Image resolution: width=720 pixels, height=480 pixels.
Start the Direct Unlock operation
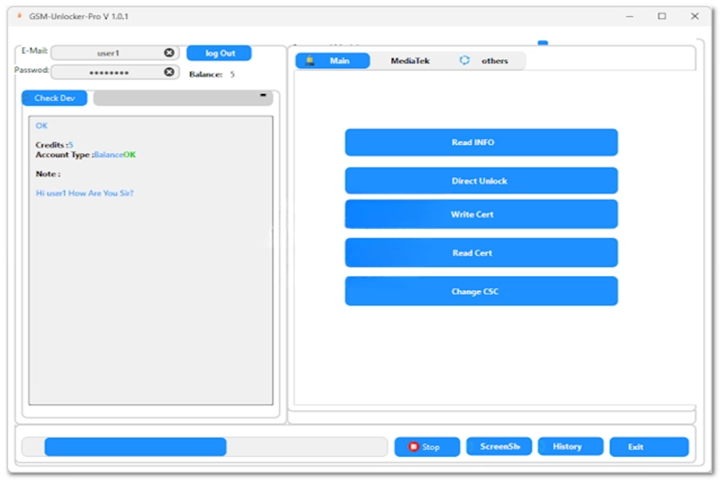(x=481, y=181)
